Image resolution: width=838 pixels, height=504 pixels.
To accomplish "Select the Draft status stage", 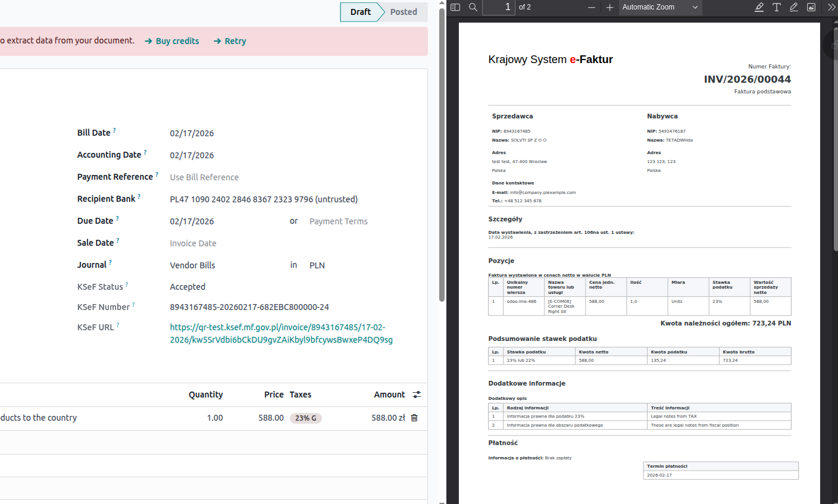I will pyautogui.click(x=360, y=12).
